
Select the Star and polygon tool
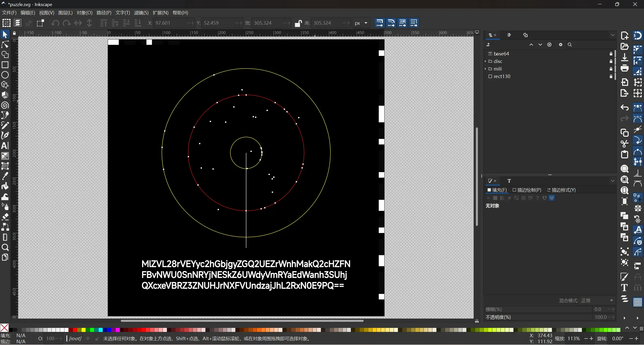tap(5, 85)
